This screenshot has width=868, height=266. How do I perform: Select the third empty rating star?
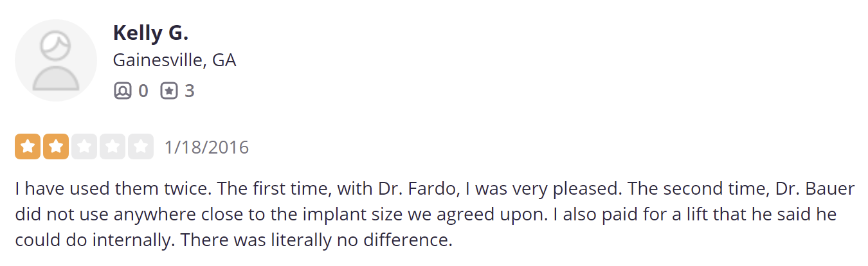pos(84,146)
